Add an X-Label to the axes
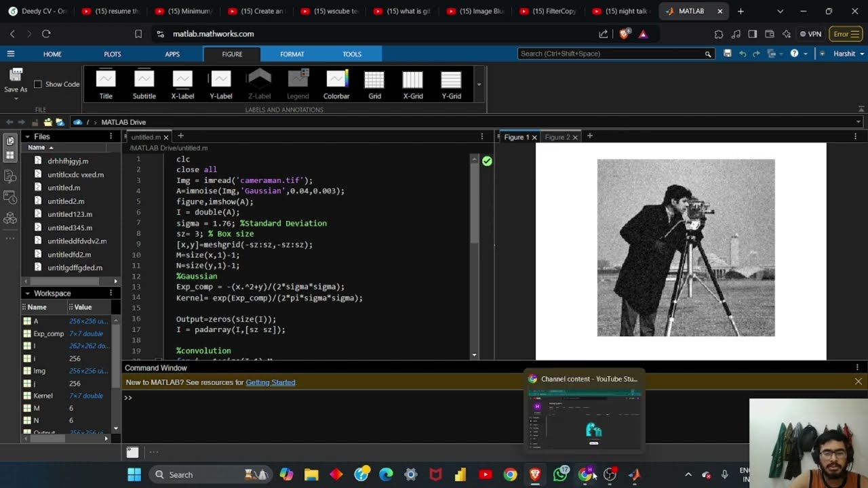 coord(182,85)
